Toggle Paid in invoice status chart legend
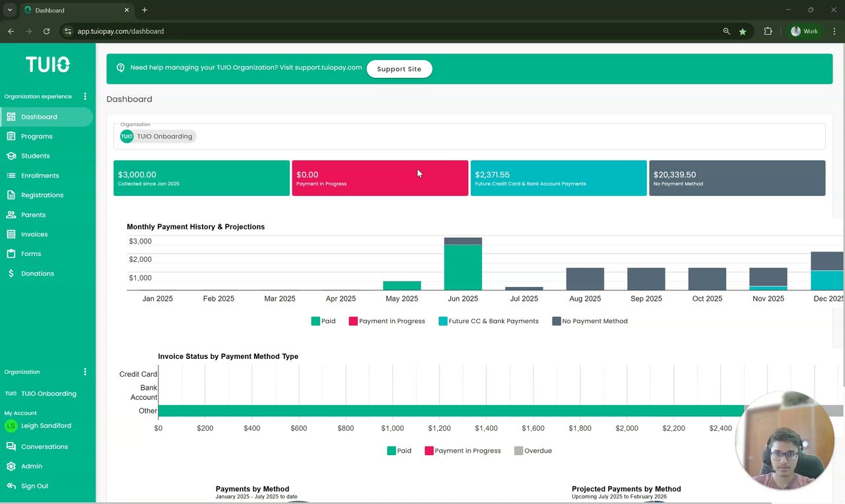The height and width of the screenshot is (504, 845). [x=399, y=451]
